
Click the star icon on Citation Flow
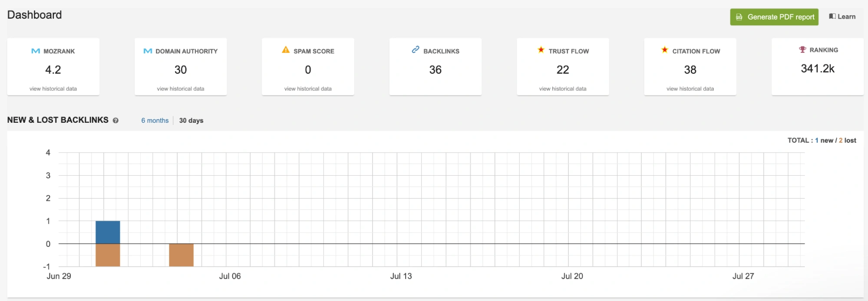click(x=665, y=50)
